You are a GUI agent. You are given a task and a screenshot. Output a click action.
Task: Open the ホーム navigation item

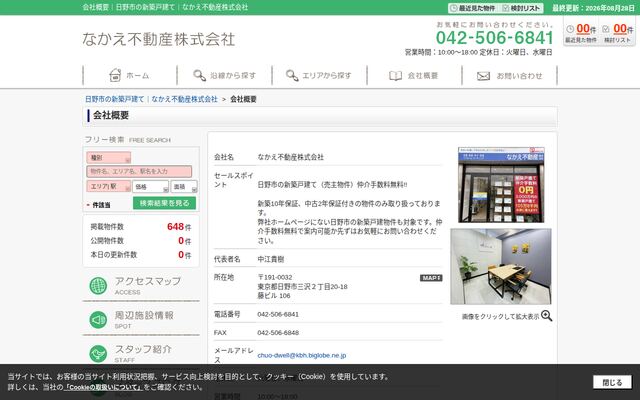130,76
